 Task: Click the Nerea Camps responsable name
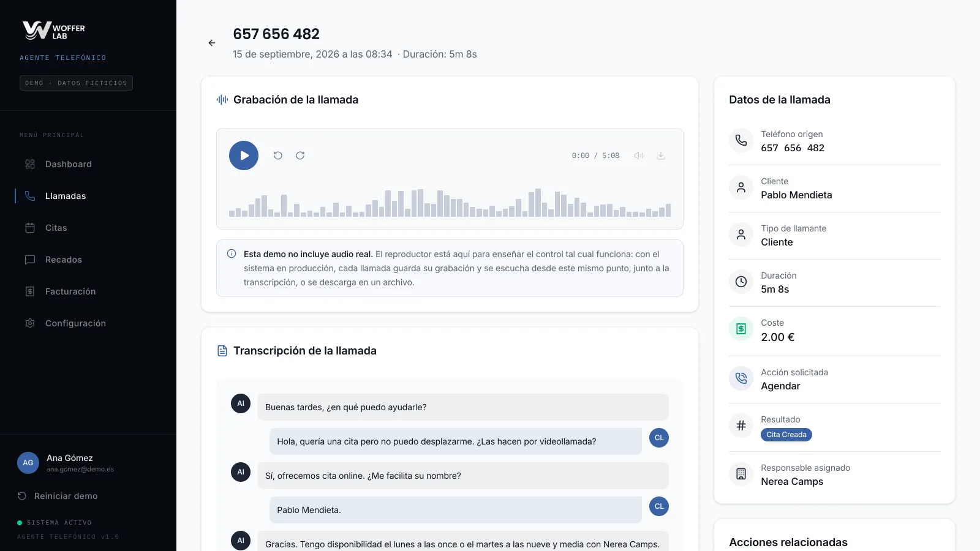tap(792, 481)
